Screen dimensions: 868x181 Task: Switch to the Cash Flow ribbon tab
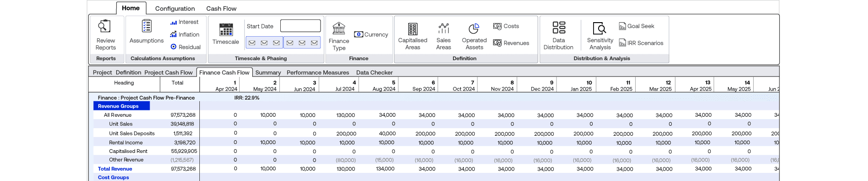[x=221, y=9]
